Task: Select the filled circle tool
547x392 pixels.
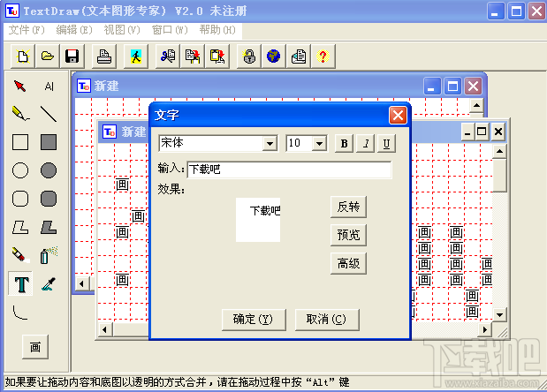Action: point(49,170)
